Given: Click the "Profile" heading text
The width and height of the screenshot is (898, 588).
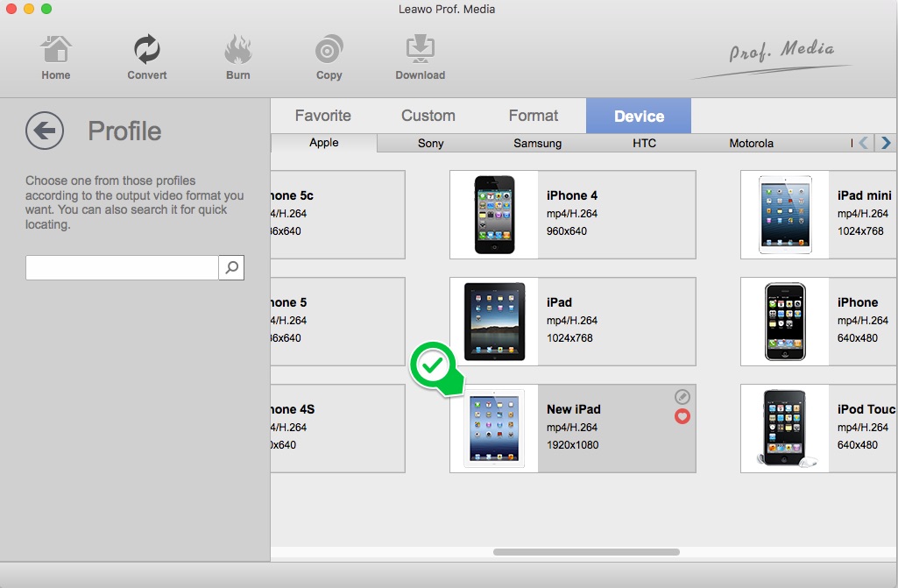Looking at the screenshot, I should point(124,131).
